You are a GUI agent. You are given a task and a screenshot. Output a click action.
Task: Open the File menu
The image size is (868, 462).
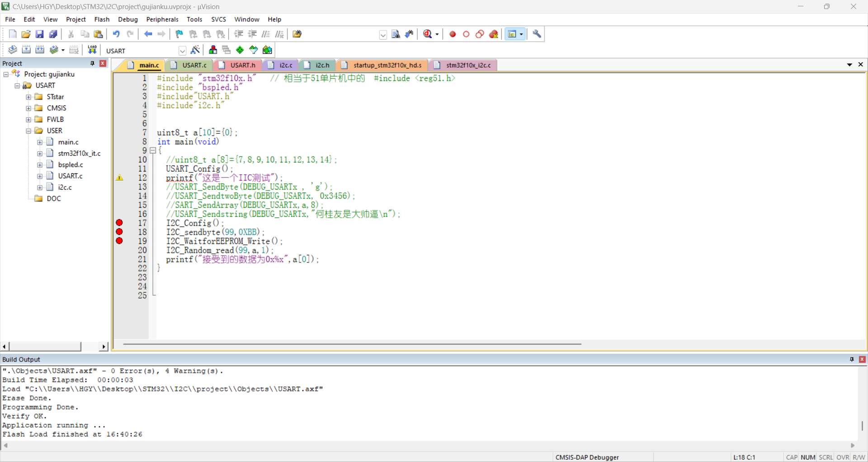coord(10,19)
